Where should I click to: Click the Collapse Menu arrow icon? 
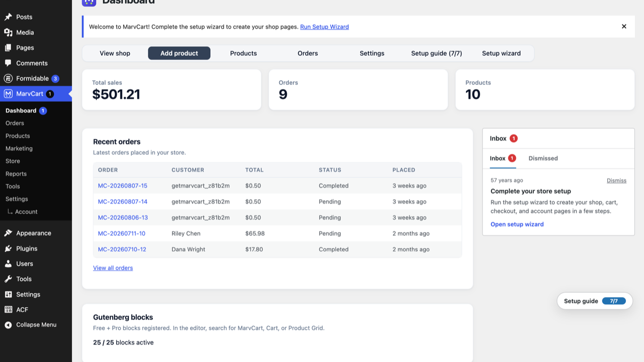(8, 325)
